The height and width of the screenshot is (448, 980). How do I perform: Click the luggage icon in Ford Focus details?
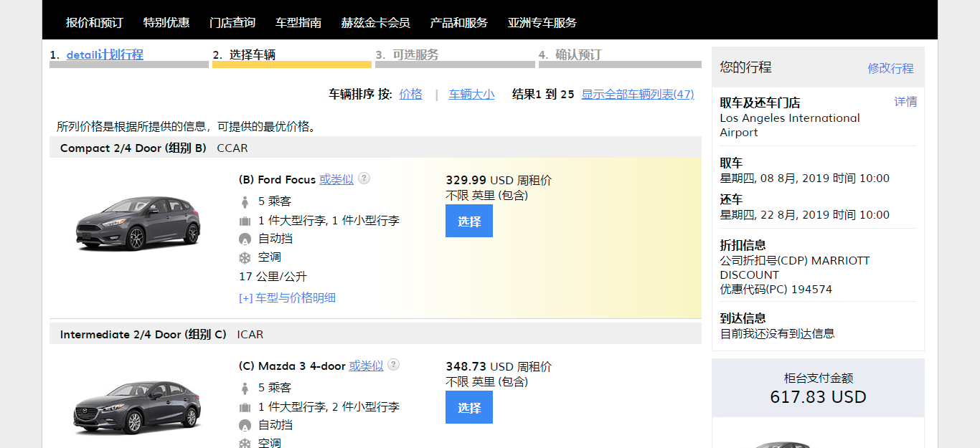pyautogui.click(x=245, y=221)
